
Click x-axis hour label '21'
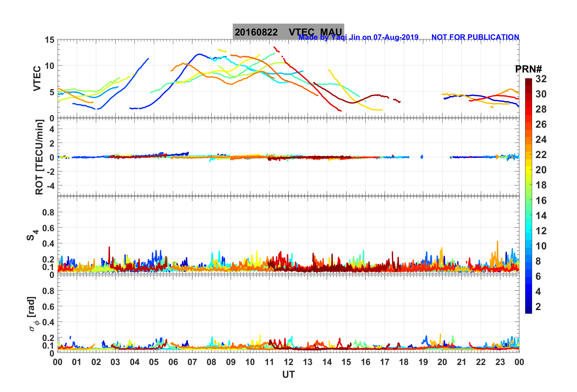pyautogui.click(x=462, y=362)
